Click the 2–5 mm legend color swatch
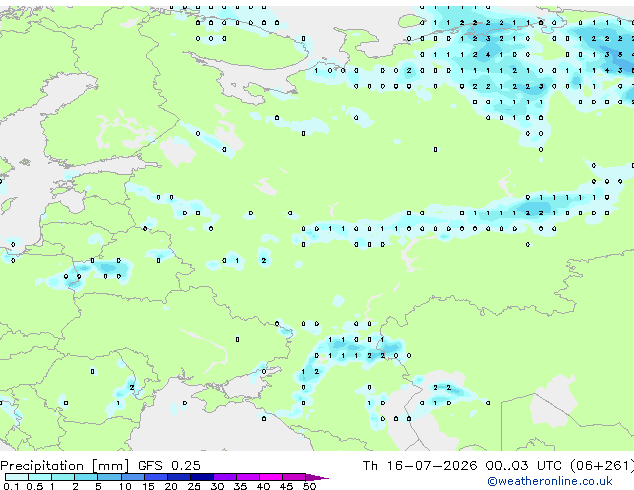The height and width of the screenshot is (490, 634). [86, 477]
